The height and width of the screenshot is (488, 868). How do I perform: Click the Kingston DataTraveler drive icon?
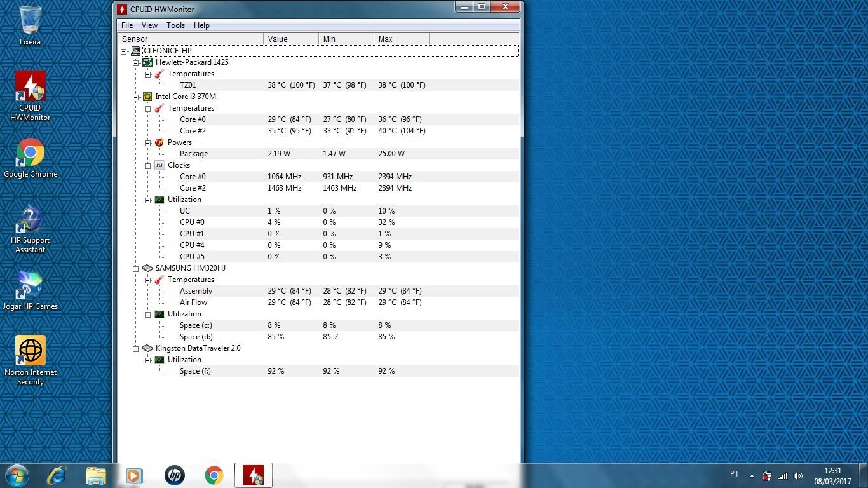click(147, 348)
